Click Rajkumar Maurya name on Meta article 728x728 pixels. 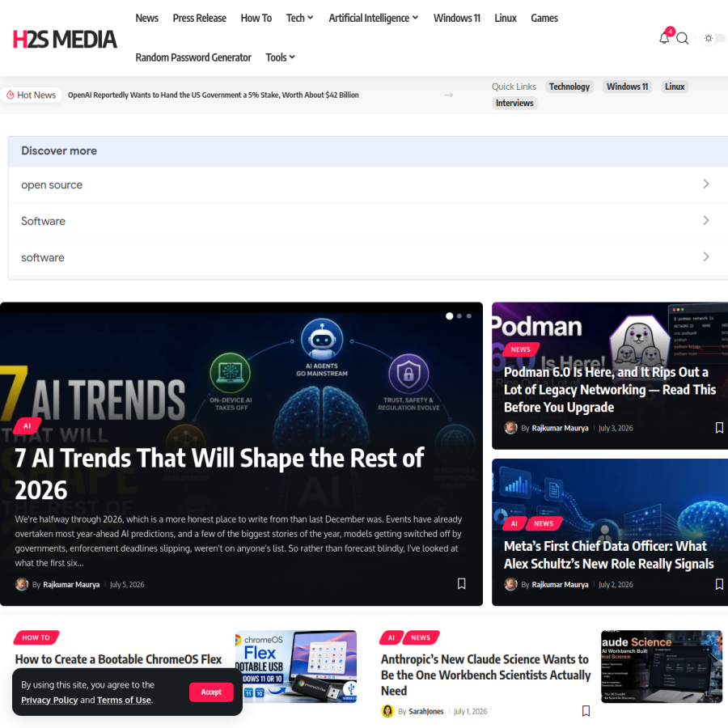(560, 585)
